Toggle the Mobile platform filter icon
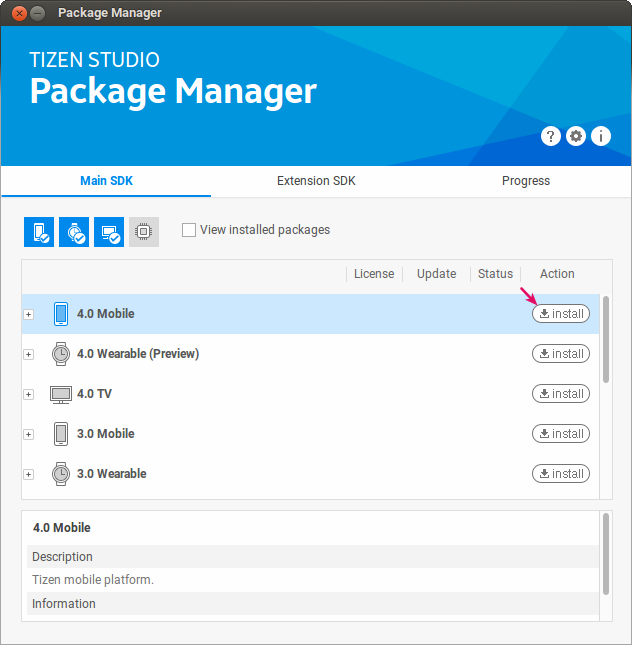The image size is (632, 645). (x=39, y=232)
